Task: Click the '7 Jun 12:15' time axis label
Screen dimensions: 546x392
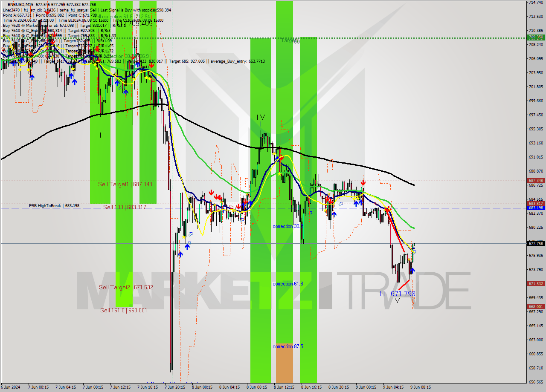Action: [120, 387]
